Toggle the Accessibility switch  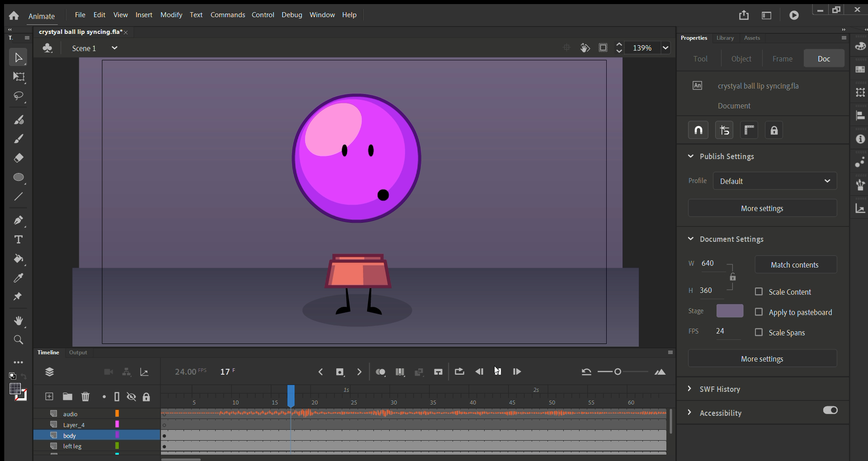[830, 410]
